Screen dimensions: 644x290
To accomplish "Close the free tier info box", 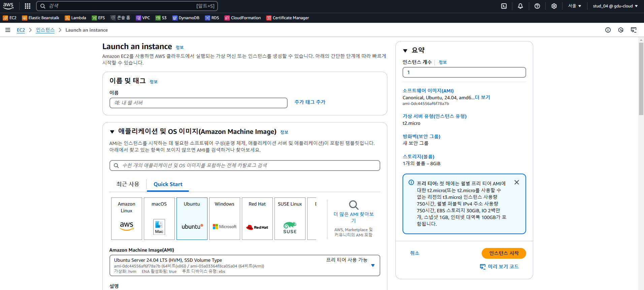I will point(517,182).
